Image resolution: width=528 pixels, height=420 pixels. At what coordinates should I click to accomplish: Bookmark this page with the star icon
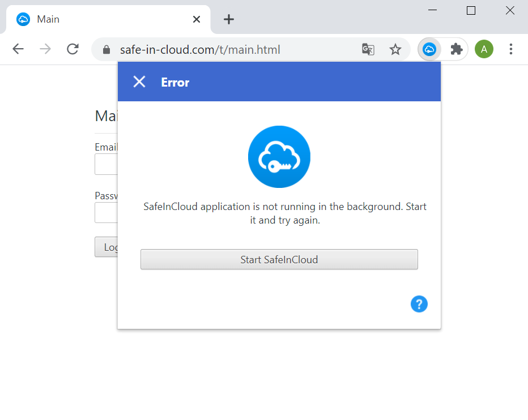tap(395, 49)
